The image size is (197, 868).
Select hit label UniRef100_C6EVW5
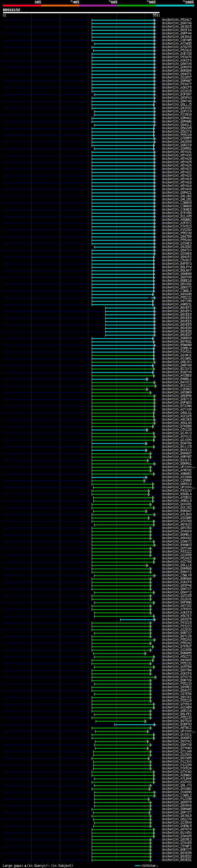[177, 40]
